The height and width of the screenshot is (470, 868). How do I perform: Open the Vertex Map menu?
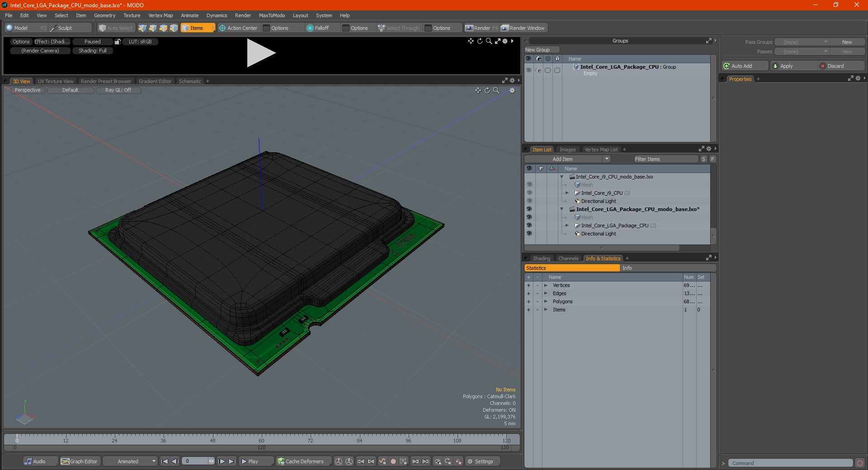click(x=160, y=15)
